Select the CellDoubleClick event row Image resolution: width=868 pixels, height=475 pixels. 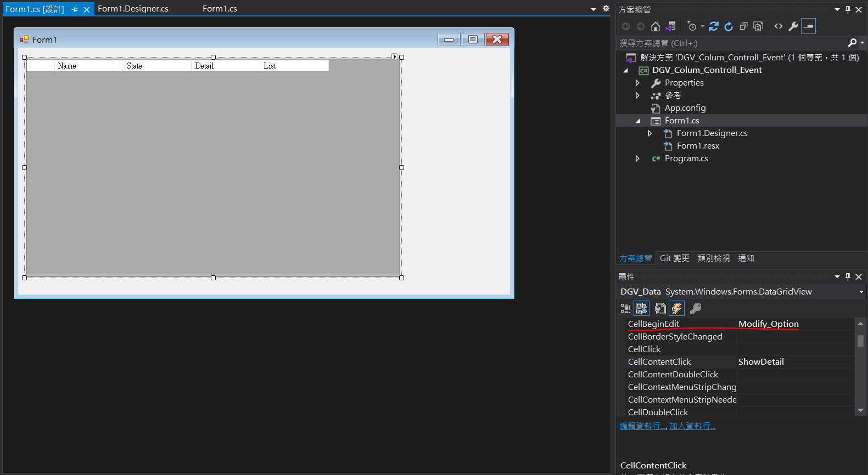(740, 412)
